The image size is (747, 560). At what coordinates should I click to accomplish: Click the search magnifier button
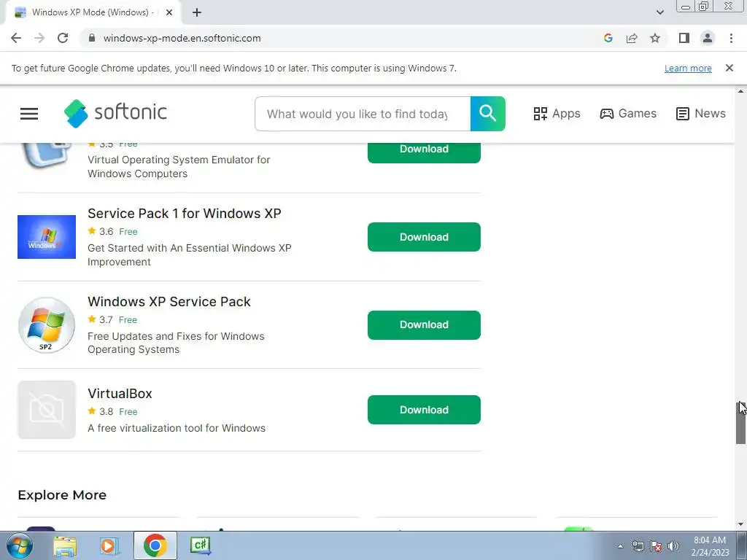487,113
